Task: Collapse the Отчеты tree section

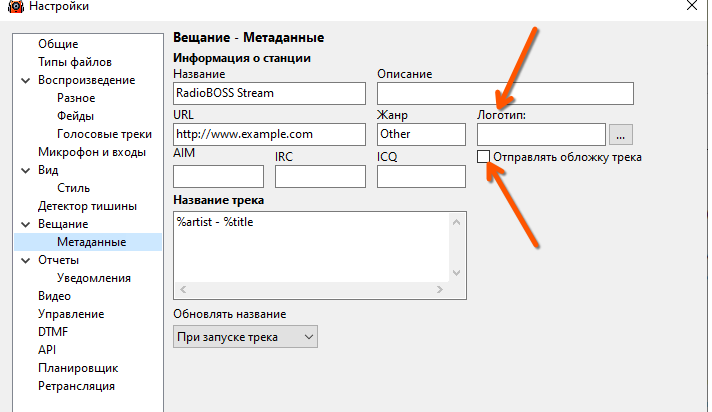Action: pos(25,260)
